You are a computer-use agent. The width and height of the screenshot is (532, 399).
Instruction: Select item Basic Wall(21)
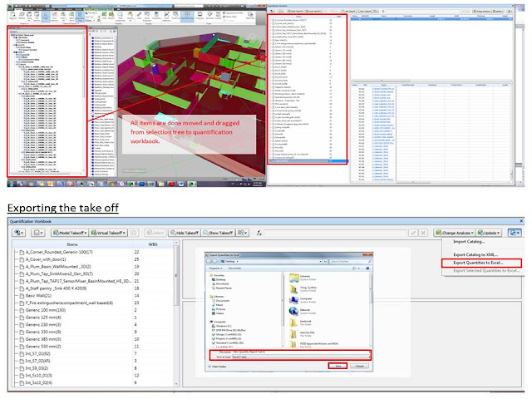[38, 296]
